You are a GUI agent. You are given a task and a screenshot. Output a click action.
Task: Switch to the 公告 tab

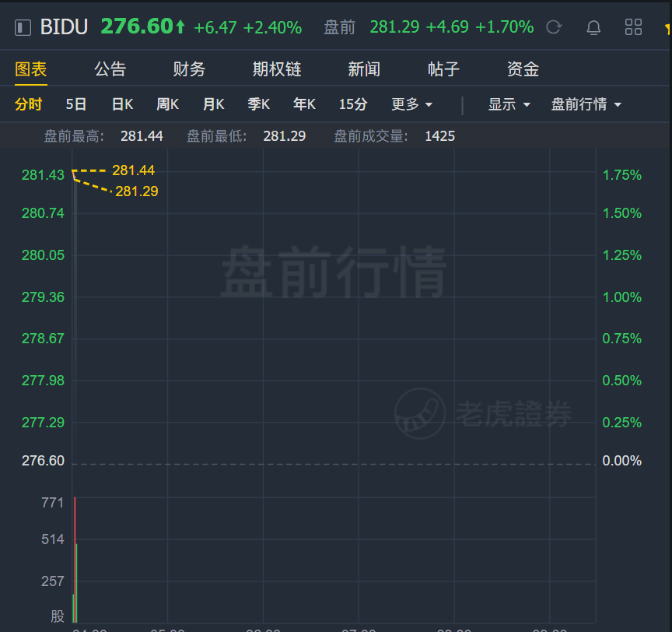110,69
